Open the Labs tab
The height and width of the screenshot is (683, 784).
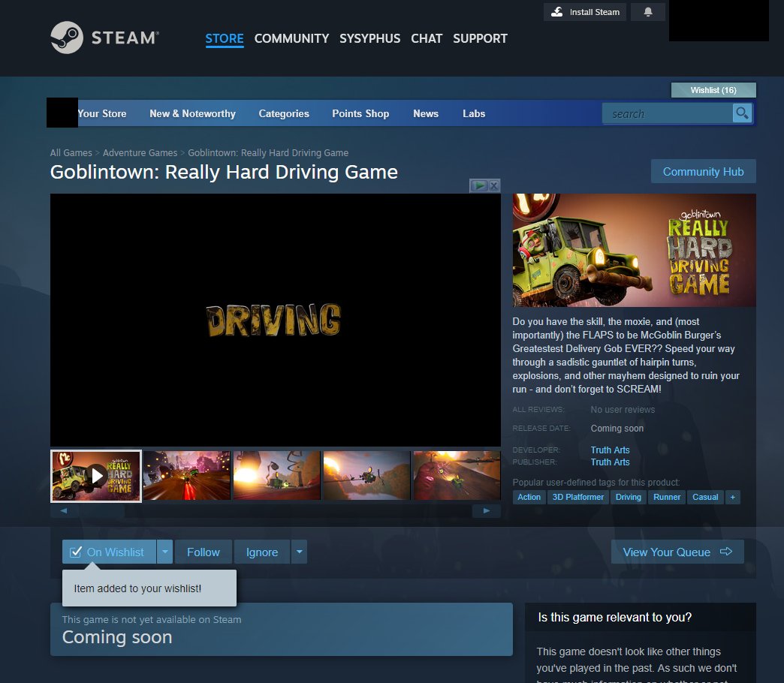pos(474,113)
